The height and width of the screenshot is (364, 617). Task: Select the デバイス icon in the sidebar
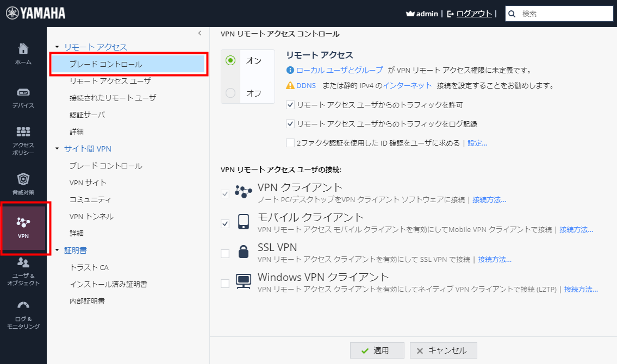(x=23, y=94)
